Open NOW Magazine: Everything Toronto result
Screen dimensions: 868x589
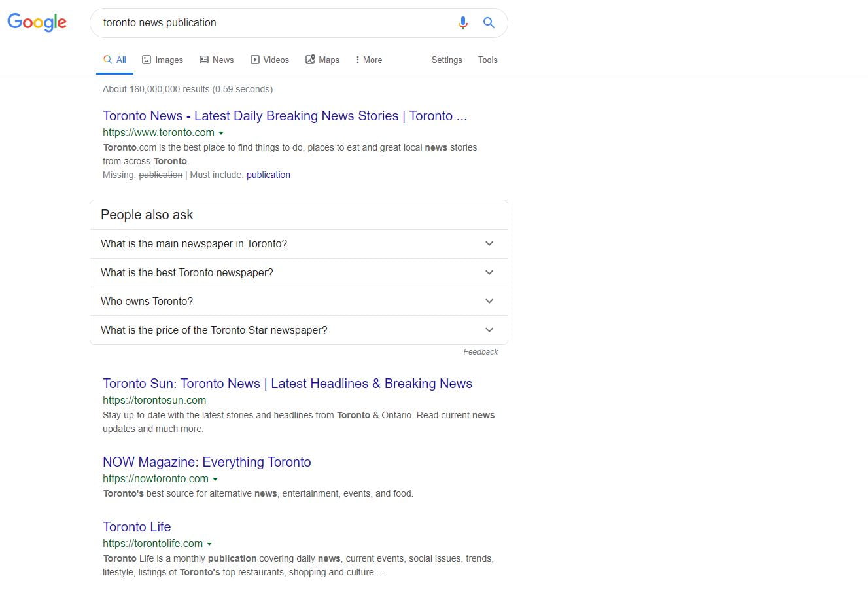coord(207,462)
